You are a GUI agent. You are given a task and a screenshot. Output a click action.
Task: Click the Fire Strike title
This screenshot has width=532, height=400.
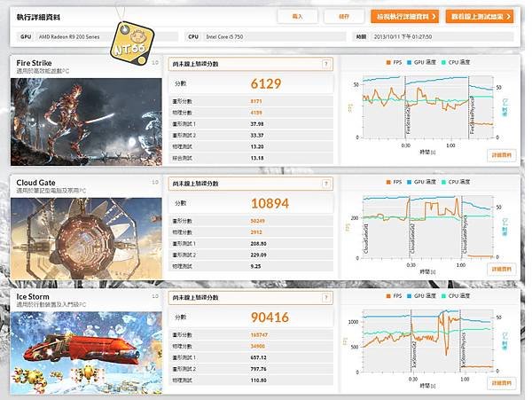pyautogui.click(x=34, y=63)
